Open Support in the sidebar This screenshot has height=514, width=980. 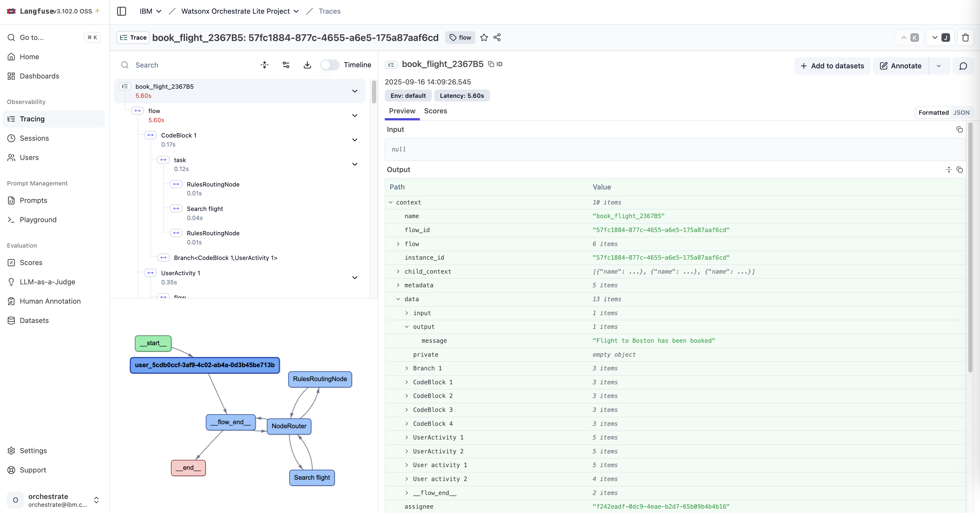coord(53,470)
